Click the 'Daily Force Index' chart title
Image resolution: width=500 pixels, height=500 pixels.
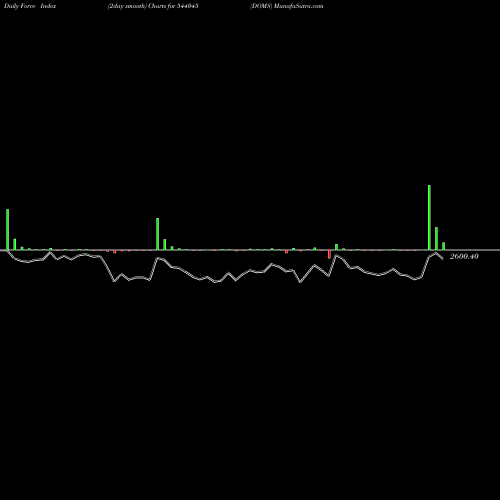[x=30, y=6]
